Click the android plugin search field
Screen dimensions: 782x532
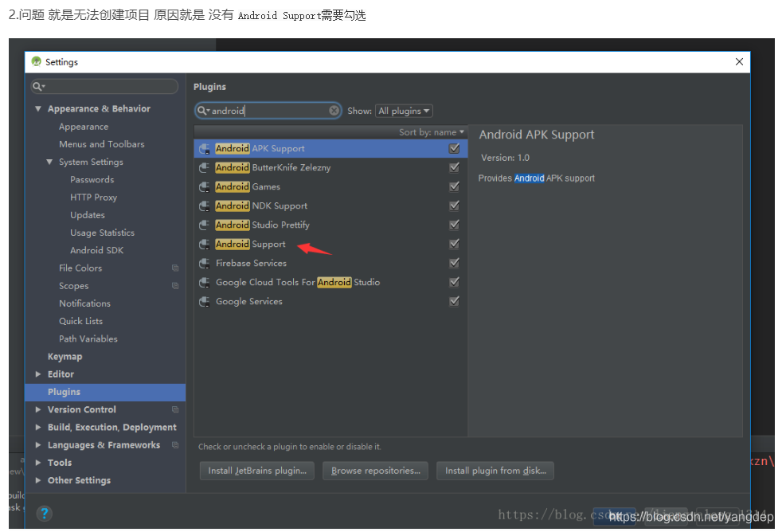tap(268, 111)
